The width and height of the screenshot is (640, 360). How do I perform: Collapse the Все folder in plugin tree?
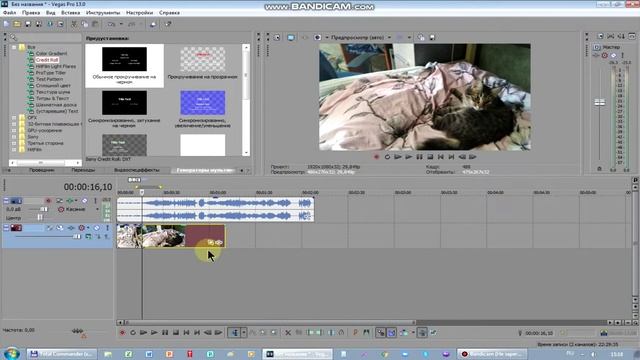(x=14, y=47)
